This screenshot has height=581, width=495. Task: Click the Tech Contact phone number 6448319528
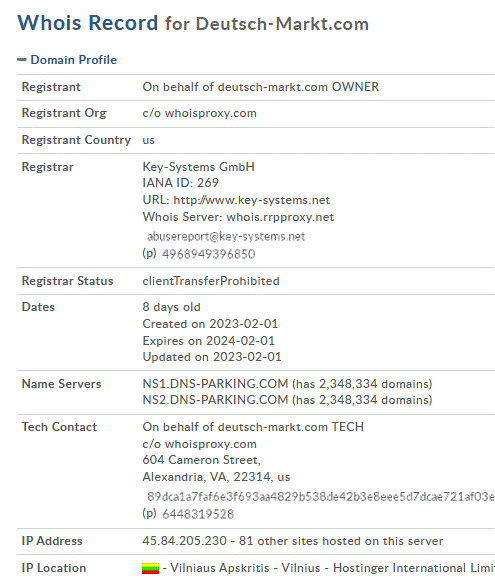[198, 514]
